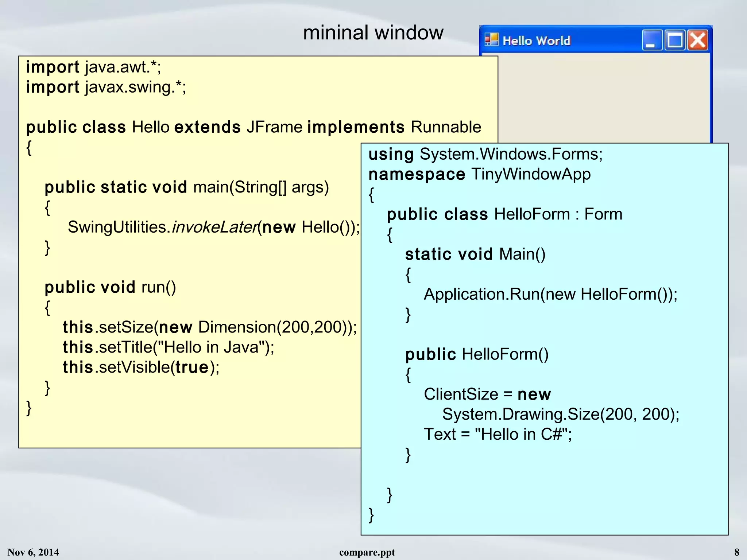Screen dimensions: 747x560
Task: Click the Hello World title bar text
Action: tap(536, 40)
